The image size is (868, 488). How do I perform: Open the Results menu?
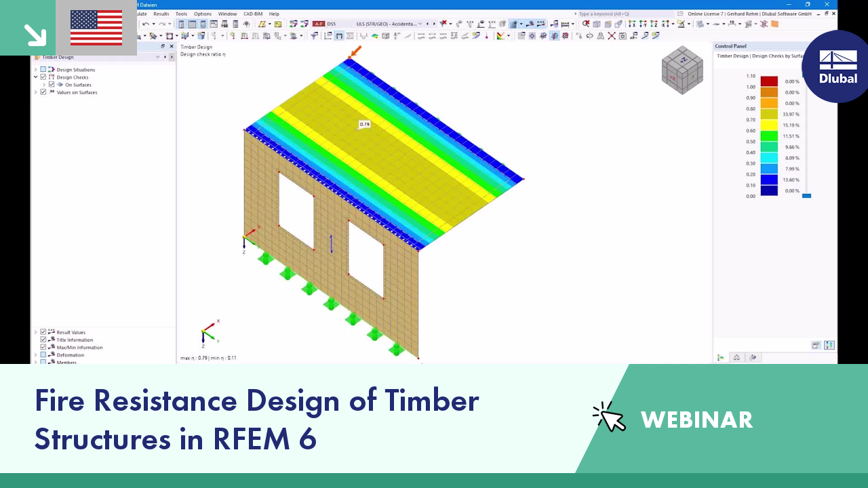[x=161, y=14]
